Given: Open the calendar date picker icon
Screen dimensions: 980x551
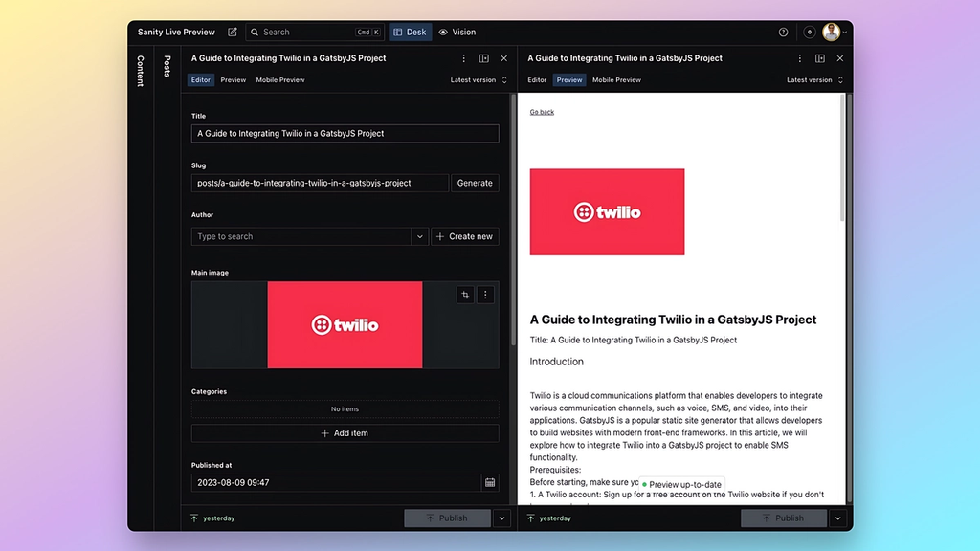Looking at the screenshot, I should 490,482.
